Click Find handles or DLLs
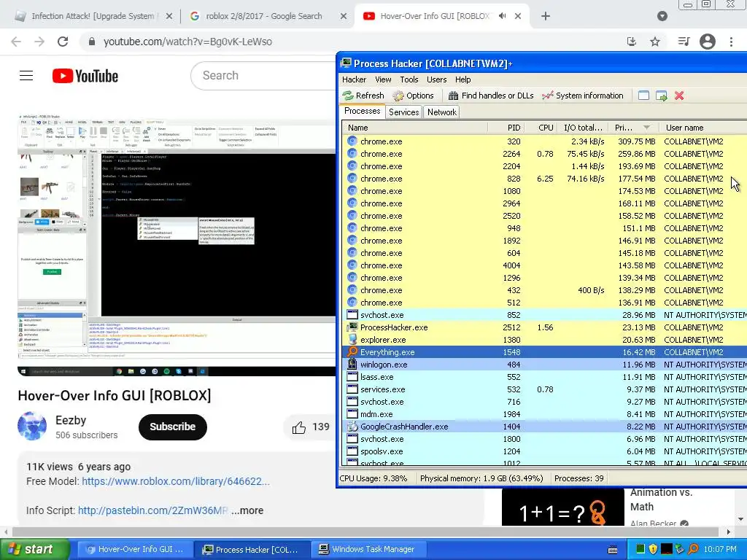Viewport: 747px width, 560px height. (491, 96)
